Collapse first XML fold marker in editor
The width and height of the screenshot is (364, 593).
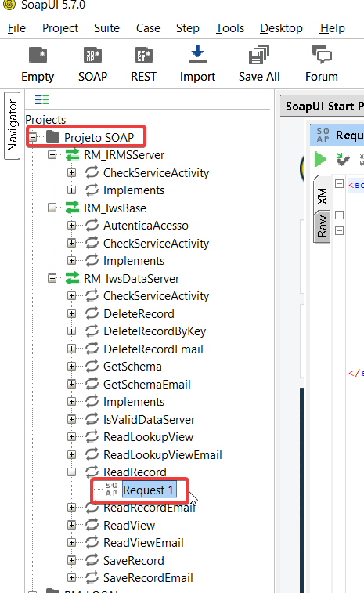point(340,184)
